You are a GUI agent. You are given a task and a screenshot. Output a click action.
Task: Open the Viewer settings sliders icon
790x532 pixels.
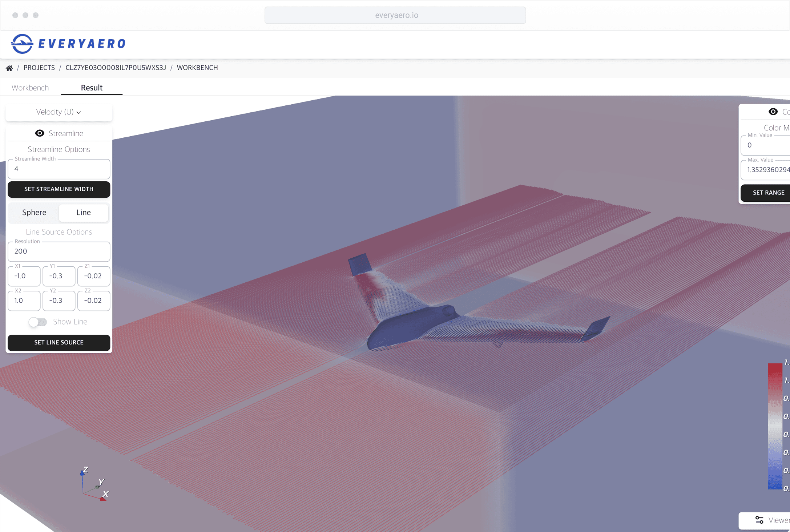(759, 520)
